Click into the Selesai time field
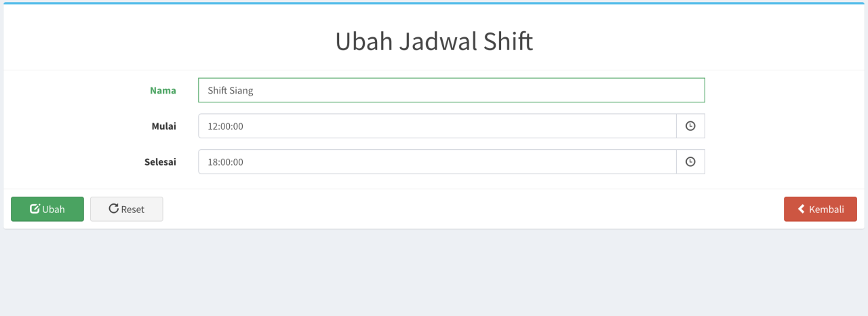Image resolution: width=868 pixels, height=316 pixels. pos(437,162)
